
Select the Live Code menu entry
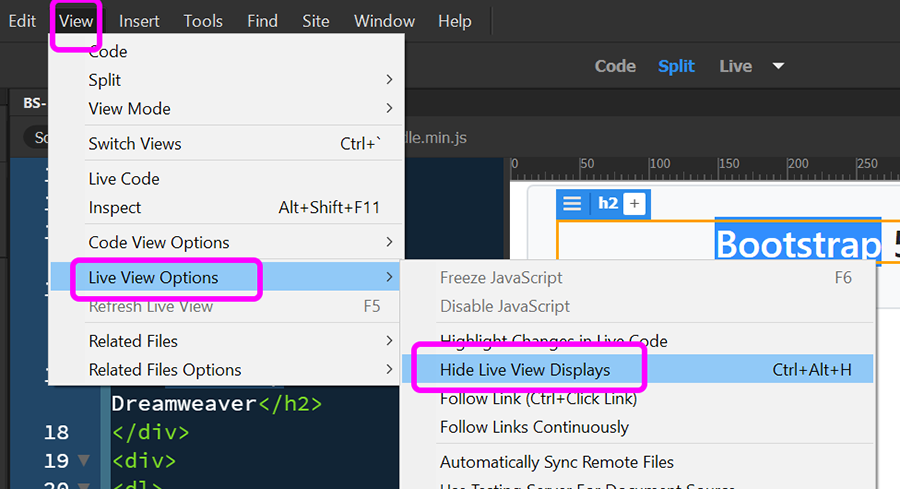[227, 178]
